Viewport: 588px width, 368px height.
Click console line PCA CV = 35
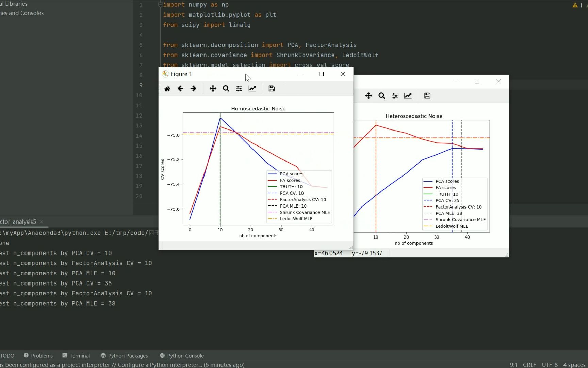[x=56, y=283]
